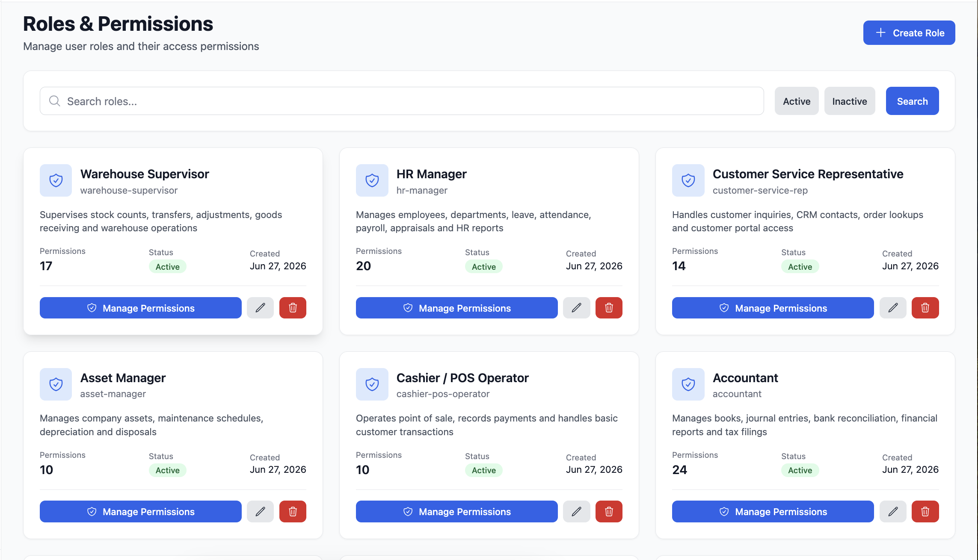Edit the Customer Service Representative role

[x=893, y=308]
